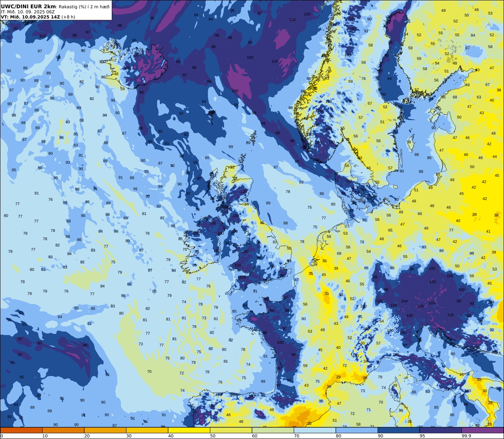Image resolution: width=504 pixels, height=439 pixels.
Task: Click the 'Rakastig (%) í 2 m hæð' parameter label
Action: pos(84,7)
